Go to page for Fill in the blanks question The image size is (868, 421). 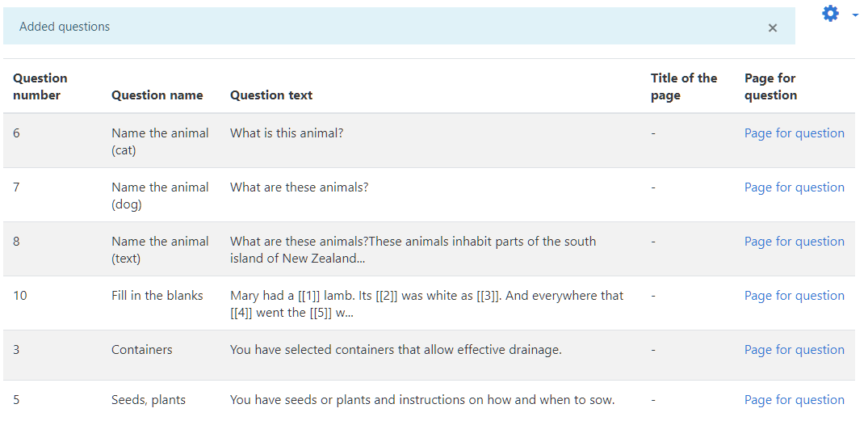[794, 296]
